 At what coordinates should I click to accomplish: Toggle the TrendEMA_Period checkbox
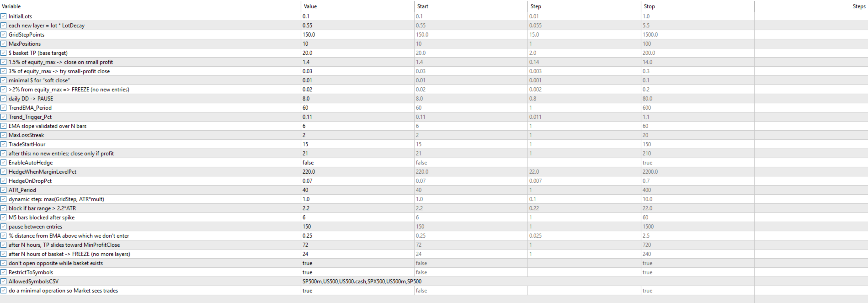pos(4,108)
